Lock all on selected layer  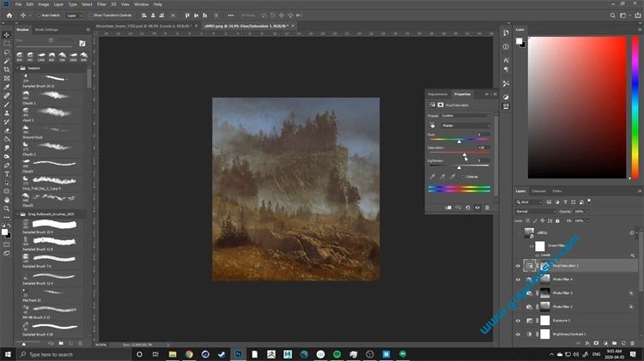coord(557,220)
